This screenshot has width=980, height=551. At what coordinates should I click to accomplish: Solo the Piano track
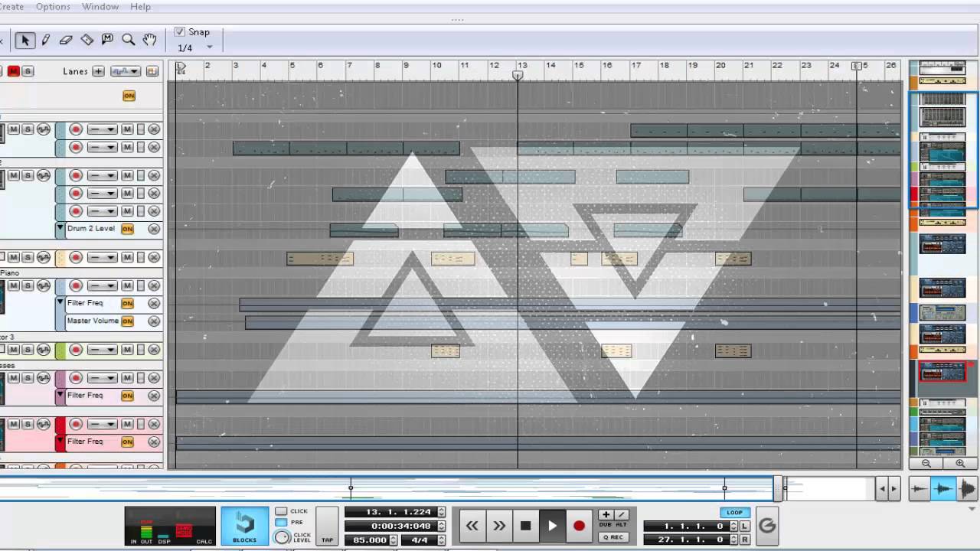coord(28,285)
